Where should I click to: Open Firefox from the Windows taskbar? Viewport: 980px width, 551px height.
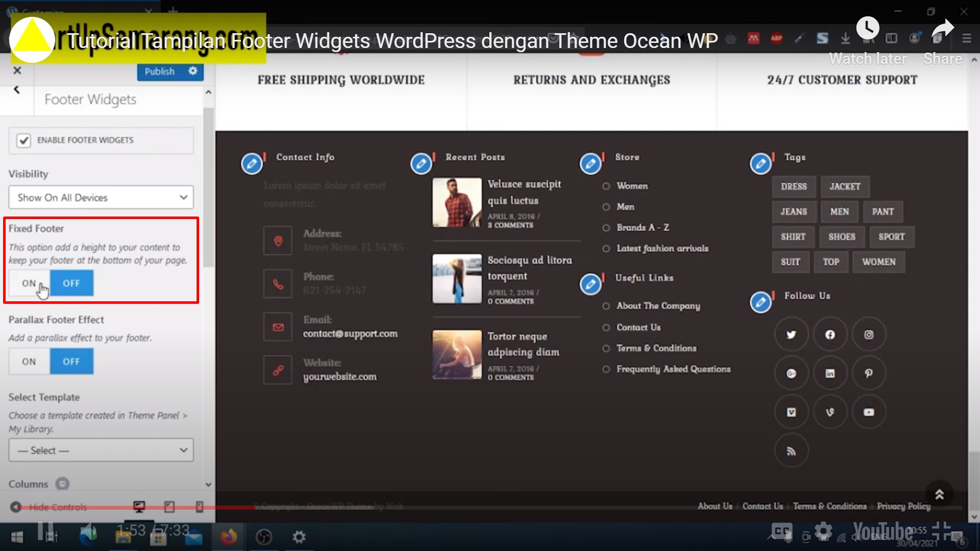[x=228, y=537]
